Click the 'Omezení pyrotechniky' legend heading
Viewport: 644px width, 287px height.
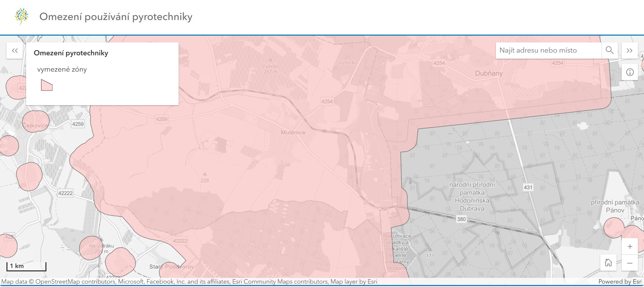[71, 53]
